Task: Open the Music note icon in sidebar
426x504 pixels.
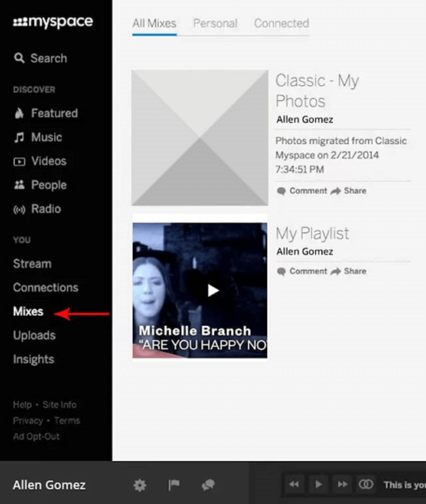Action: (19, 137)
